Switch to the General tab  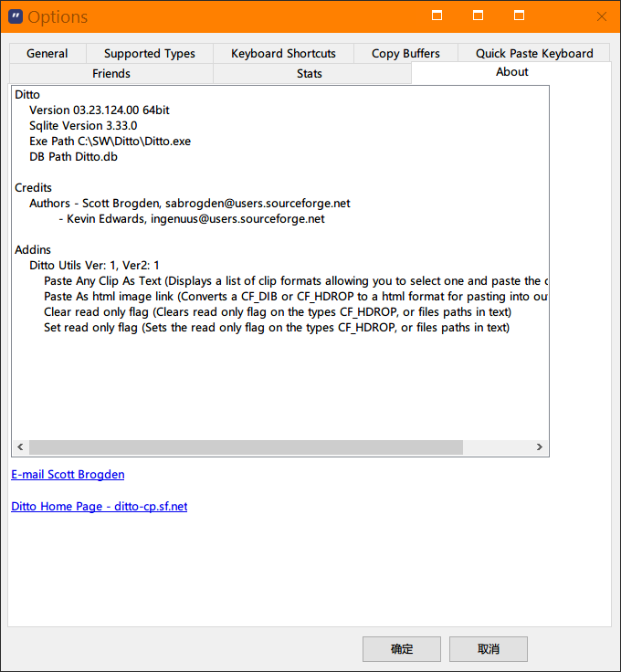47,53
